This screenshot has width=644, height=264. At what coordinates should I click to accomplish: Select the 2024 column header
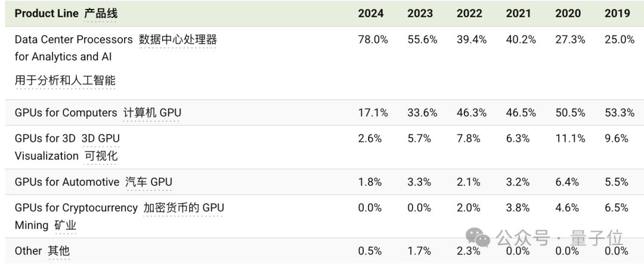pos(371,14)
